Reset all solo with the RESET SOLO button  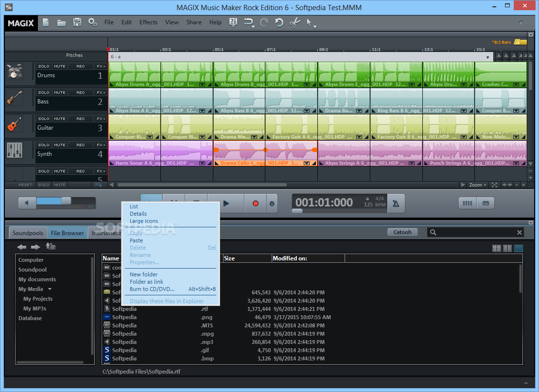point(44,185)
